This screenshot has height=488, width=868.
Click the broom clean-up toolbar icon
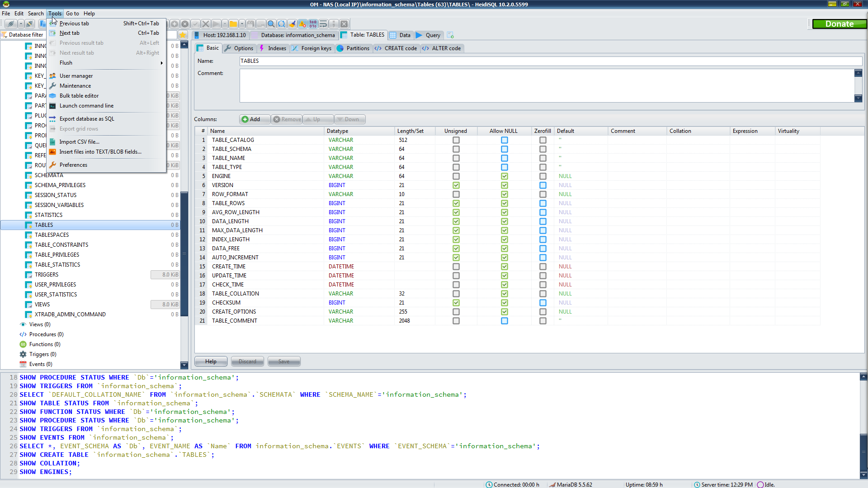click(292, 24)
